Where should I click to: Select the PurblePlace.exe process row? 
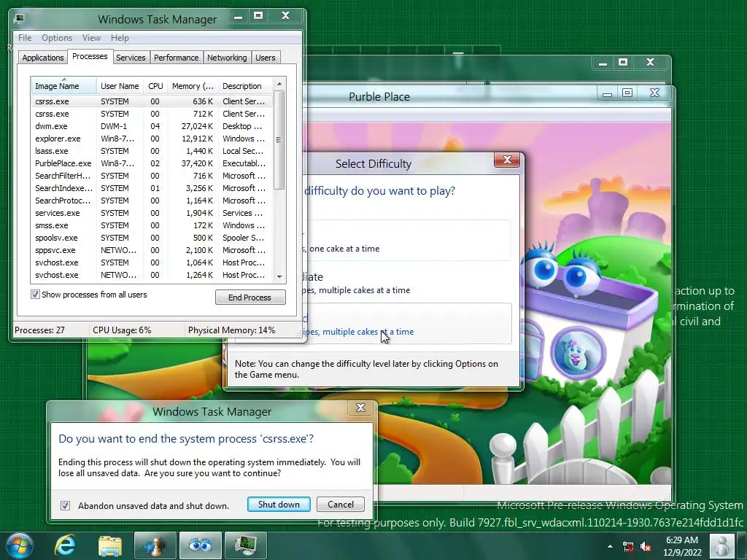(x=152, y=163)
